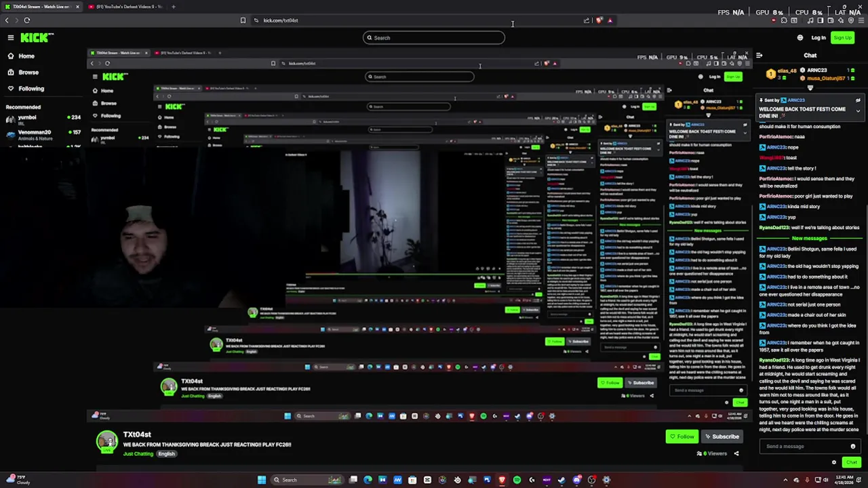Switch to YouTube's Darkest Videos 9 tab
The image size is (868, 488).
tap(126, 7)
